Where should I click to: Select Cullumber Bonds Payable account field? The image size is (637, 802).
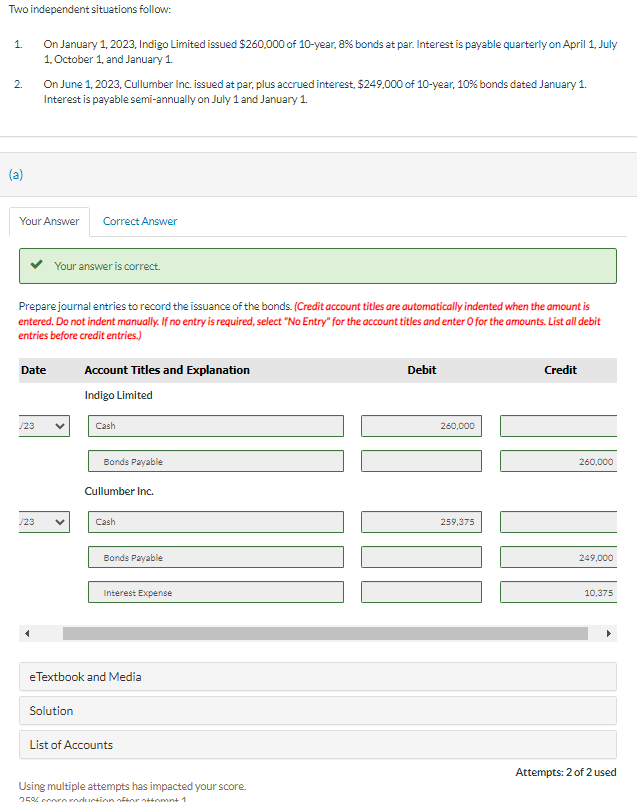tap(216, 557)
